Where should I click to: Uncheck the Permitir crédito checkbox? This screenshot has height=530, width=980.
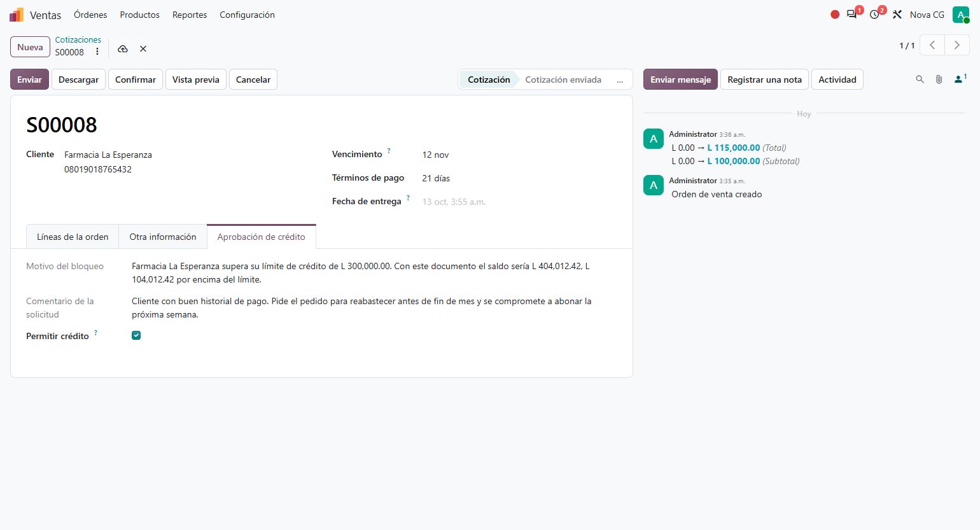136,335
